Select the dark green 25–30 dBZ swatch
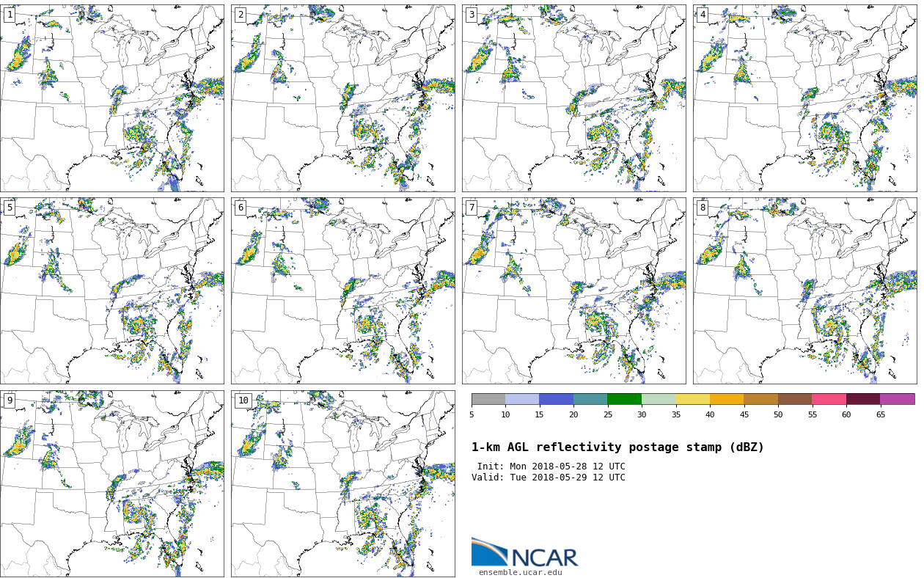 coord(624,399)
